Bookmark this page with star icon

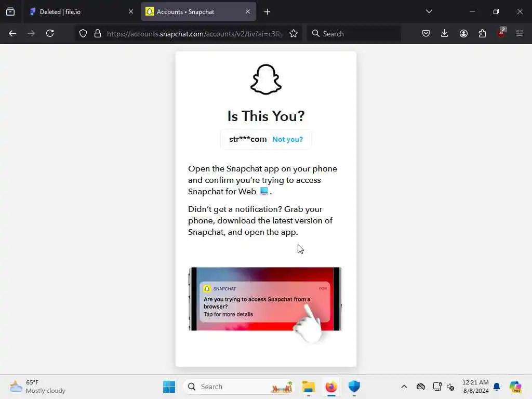pos(294,33)
